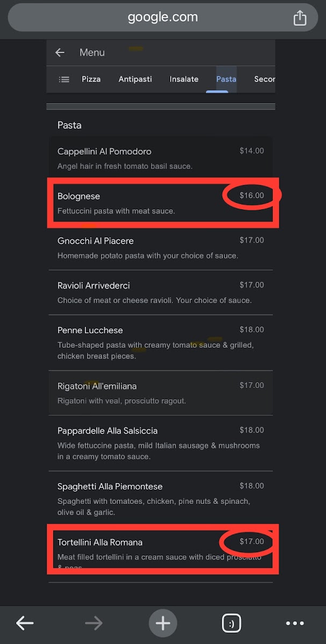The width and height of the screenshot is (326, 644).
Task: Switch to the Antipasti tab
Action: pos(135,79)
